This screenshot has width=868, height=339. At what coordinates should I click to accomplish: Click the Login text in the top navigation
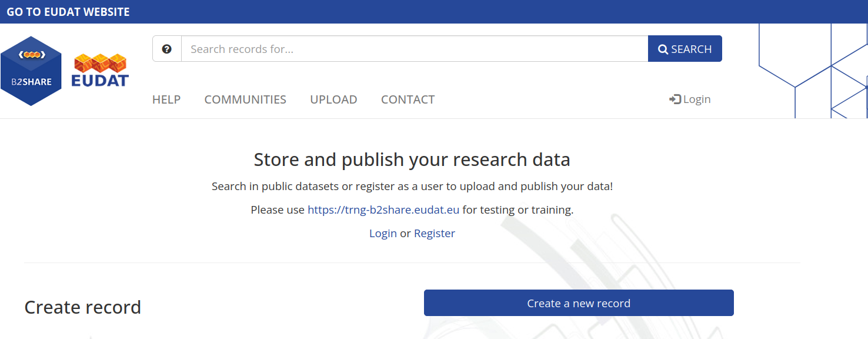pos(697,99)
